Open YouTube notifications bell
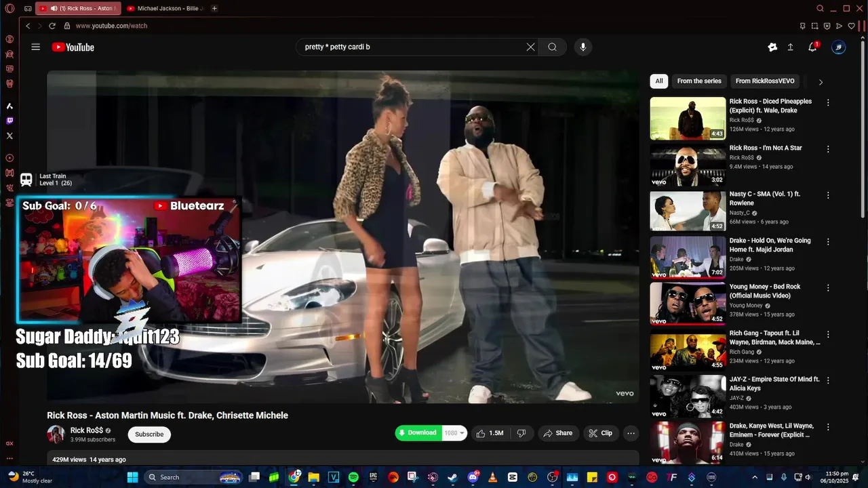The height and width of the screenshot is (488, 868). tap(812, 47)
